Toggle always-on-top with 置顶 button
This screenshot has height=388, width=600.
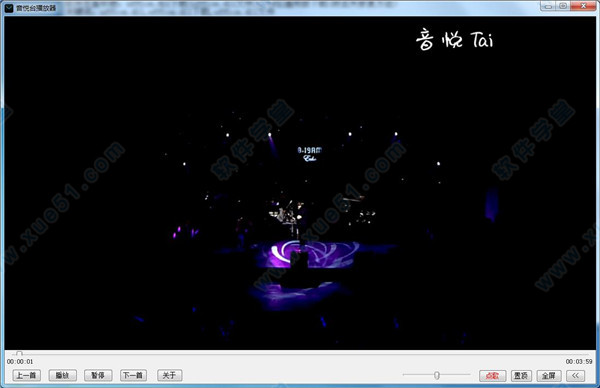pyautogui.click(x=521, y=376)
